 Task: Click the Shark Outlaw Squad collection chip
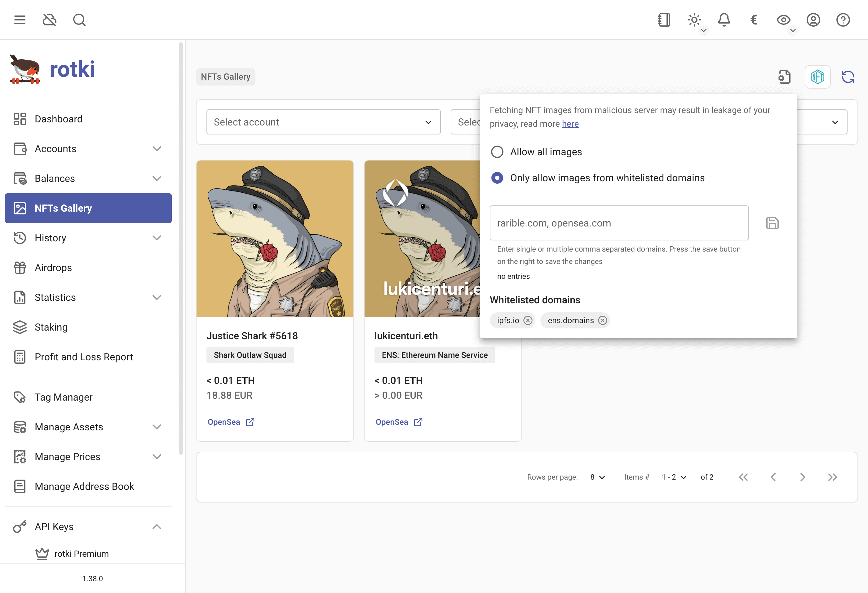click(250, 355)
